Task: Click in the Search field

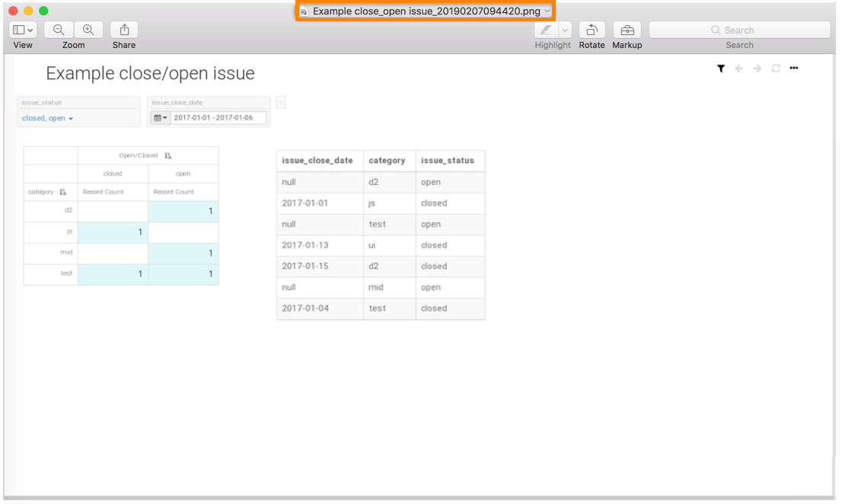Action: [739, 30]
